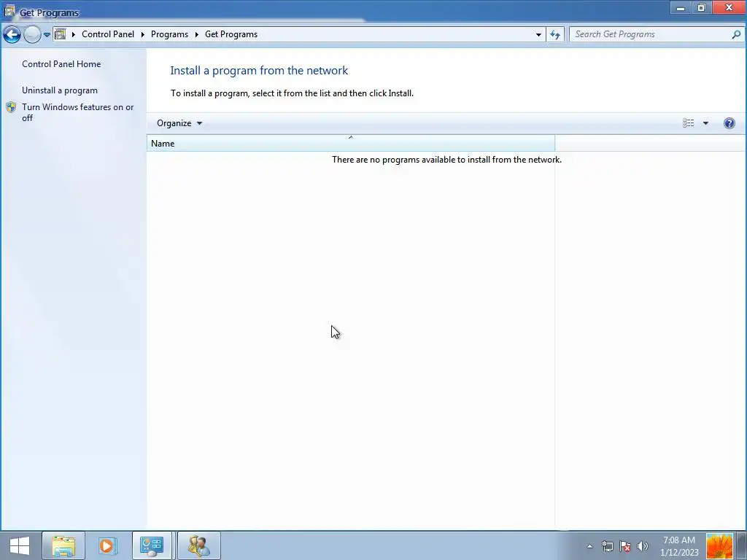Screen dimensions: 747x560
Task: Open Turn Windows features on or off
Action: click(x=77, y=112)
